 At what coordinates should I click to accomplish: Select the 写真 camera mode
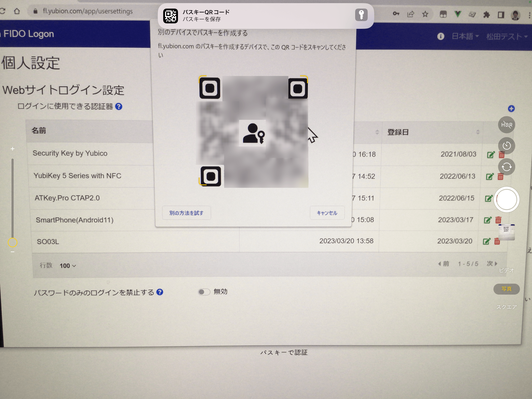click(506, 289)
